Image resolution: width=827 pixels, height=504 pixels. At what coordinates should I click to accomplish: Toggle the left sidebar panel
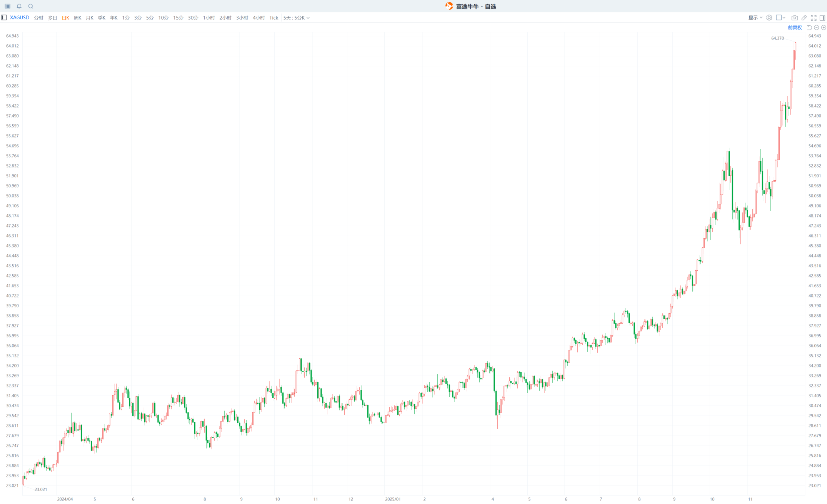[x=4, y=18]
